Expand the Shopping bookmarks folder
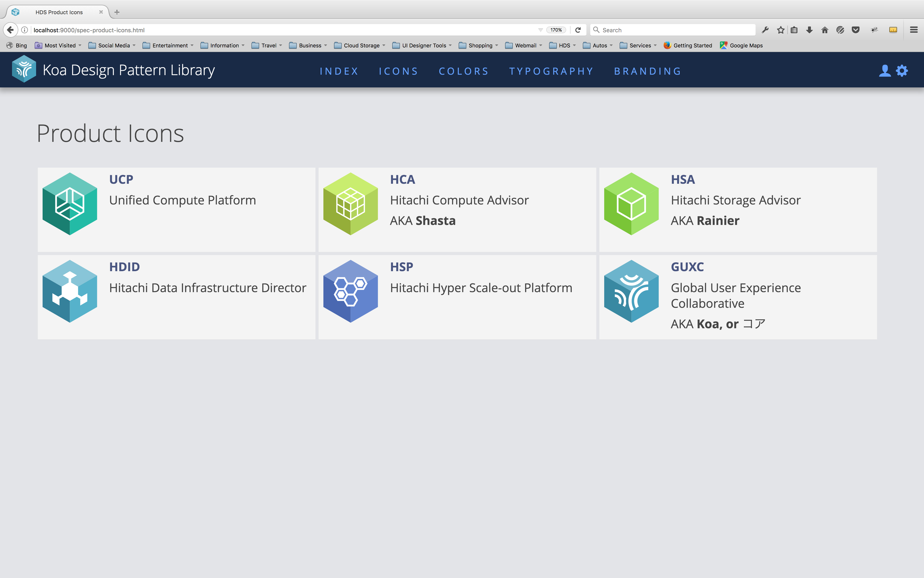 click(478, 46)
